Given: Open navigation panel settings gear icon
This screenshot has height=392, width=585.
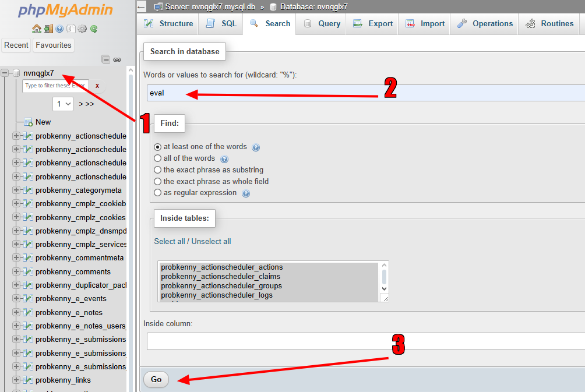Looking at the screenshot, I should [x=82, y=29].
